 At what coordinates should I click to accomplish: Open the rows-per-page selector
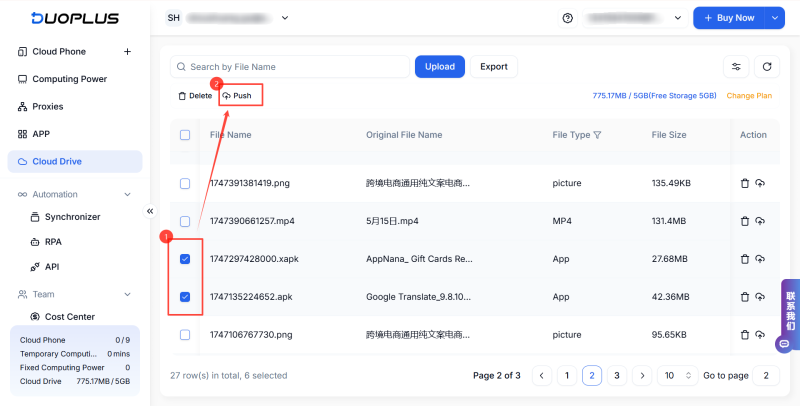pyautogui.click(x=678, y=375)
